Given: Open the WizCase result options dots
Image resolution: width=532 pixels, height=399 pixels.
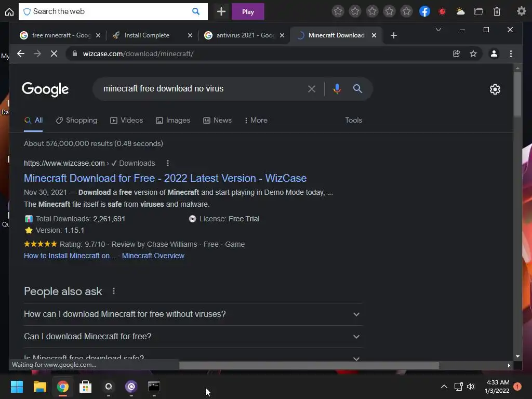Looking at the screenshot, I should pyautogui.click(x=168, y=163).
